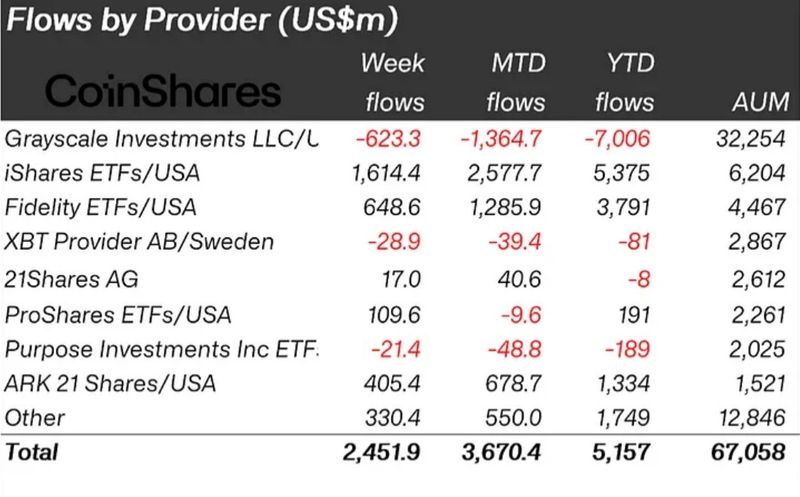Image resolution: width=800 pixels, height=497 pixels.
Task: Select the Week flows column header
Action: (392, 83)
